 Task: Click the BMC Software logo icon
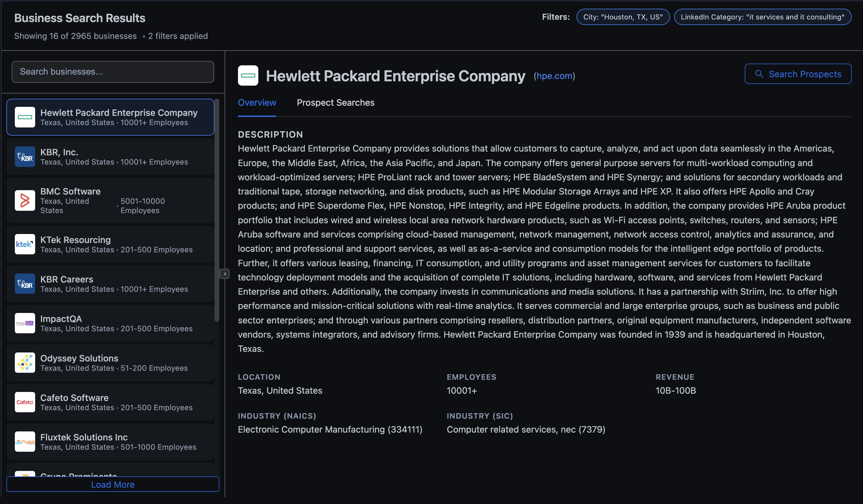coord(25,201)
